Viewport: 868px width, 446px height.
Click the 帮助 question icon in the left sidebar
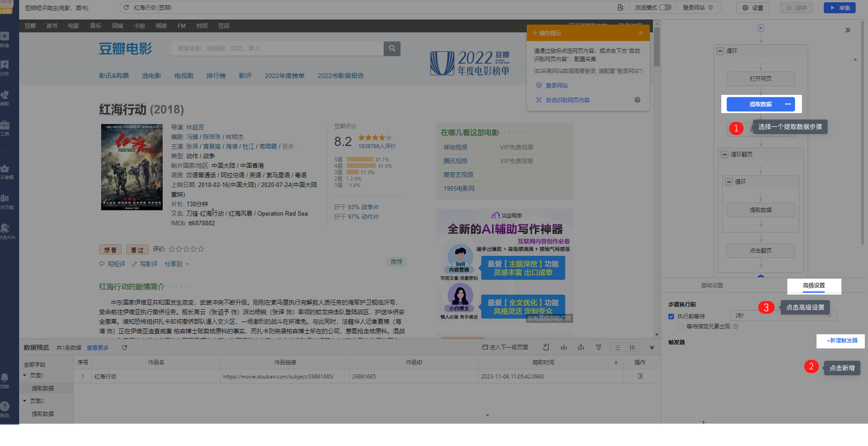pos(5,406)
